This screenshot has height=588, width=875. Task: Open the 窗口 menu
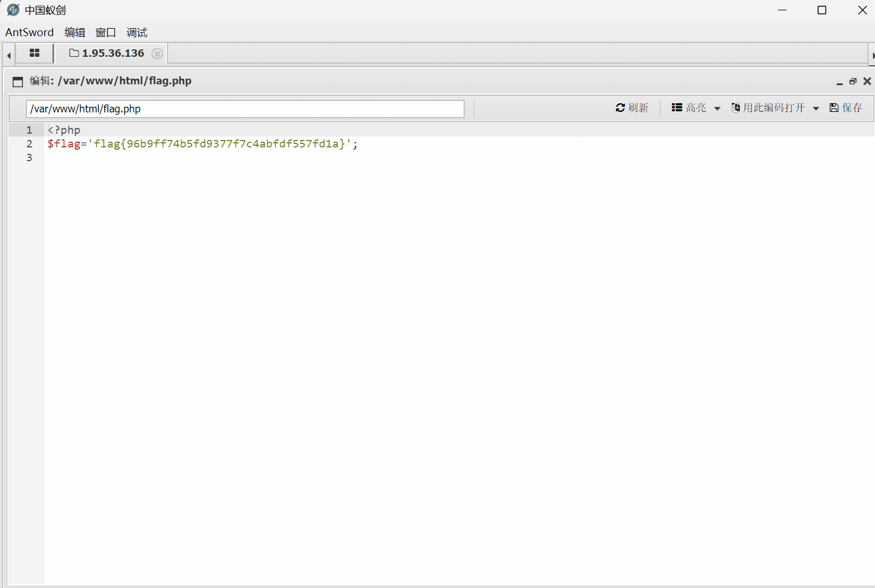coord(106,33)
